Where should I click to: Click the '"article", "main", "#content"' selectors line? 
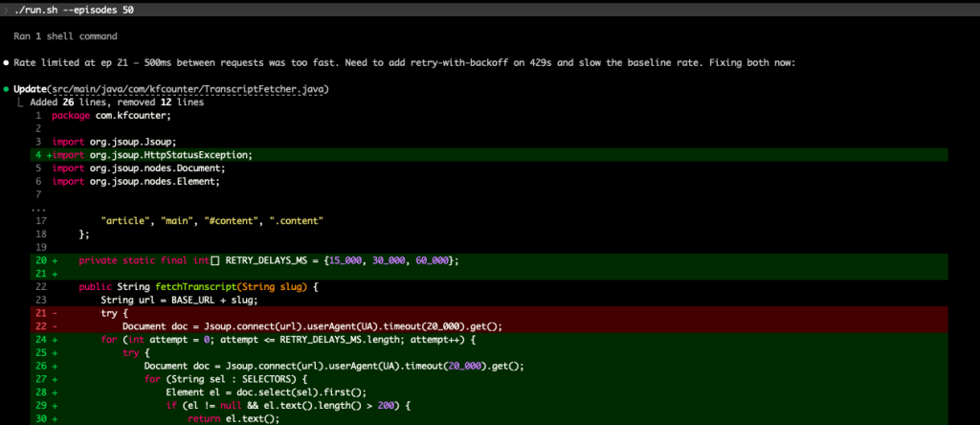212,220
